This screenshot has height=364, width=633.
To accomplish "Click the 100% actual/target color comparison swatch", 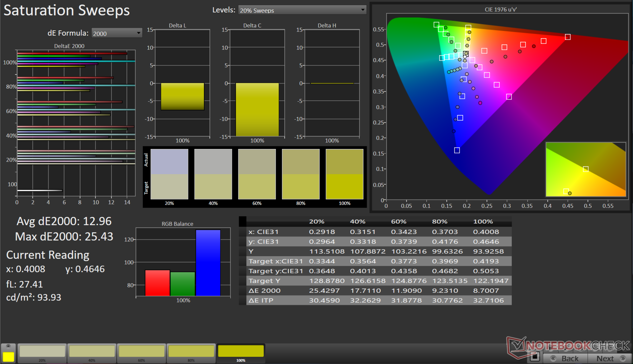I will (x=345, y=174).
